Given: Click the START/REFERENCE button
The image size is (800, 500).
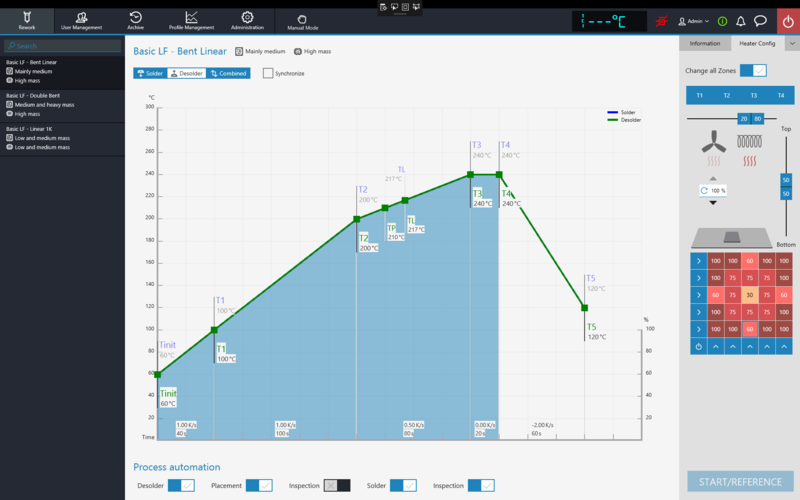Looking at the screenshot, I should coord(740,481).
